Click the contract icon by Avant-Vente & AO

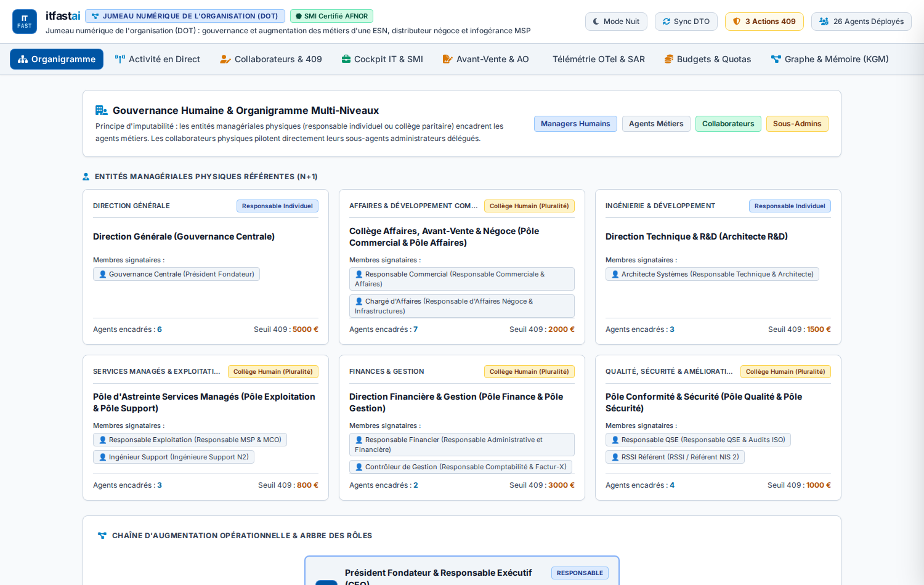pos(448,59)
